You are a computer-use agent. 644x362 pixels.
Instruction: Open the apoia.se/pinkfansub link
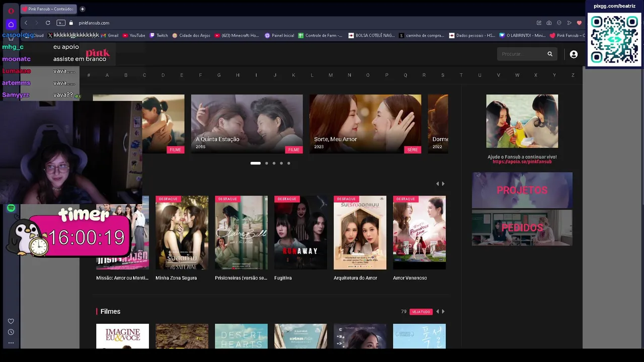pyautogui.click(x=522, y=162)
